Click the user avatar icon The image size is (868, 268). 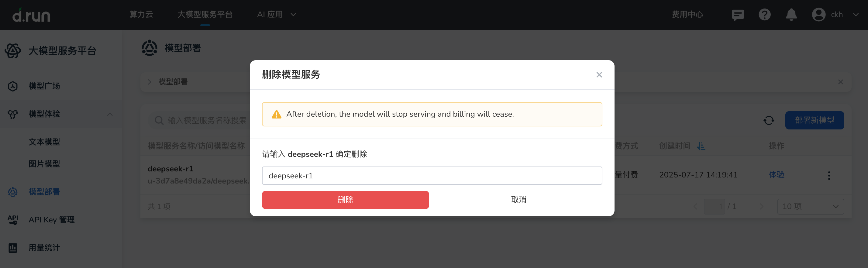click(819, 15)
